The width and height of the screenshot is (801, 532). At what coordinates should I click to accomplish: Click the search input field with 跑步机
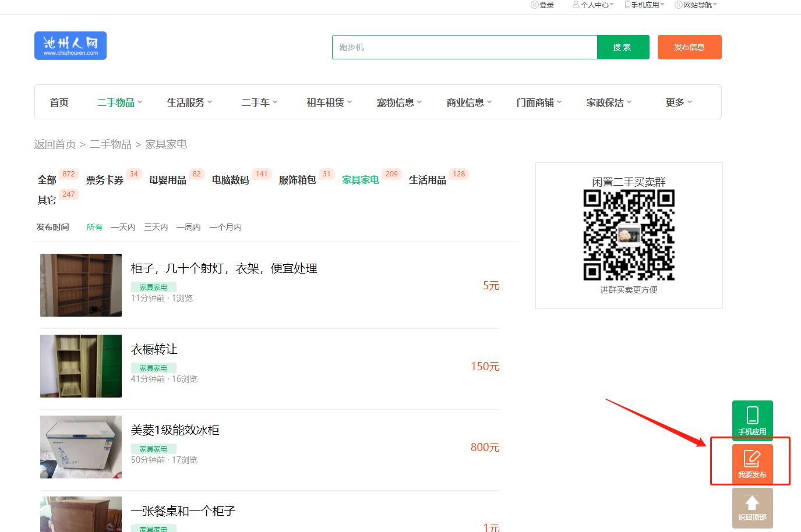click(464, 47)
